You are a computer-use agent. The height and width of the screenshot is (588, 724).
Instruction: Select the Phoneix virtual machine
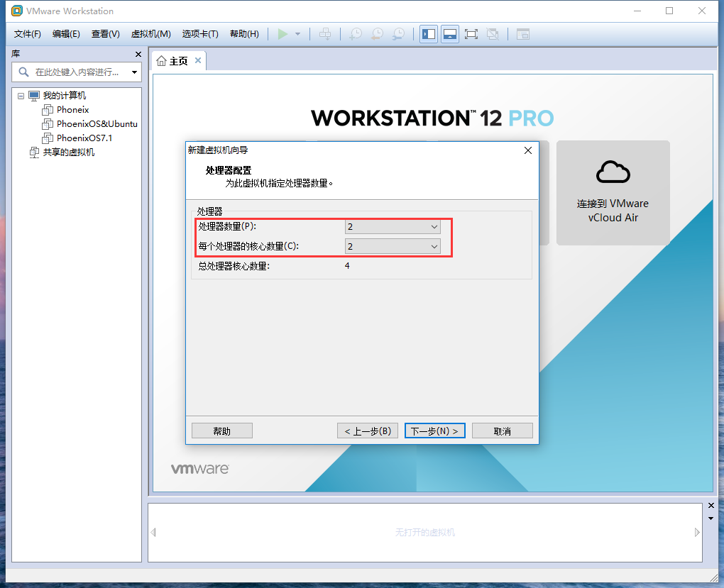pyautogui.click(x=72, y=110)
